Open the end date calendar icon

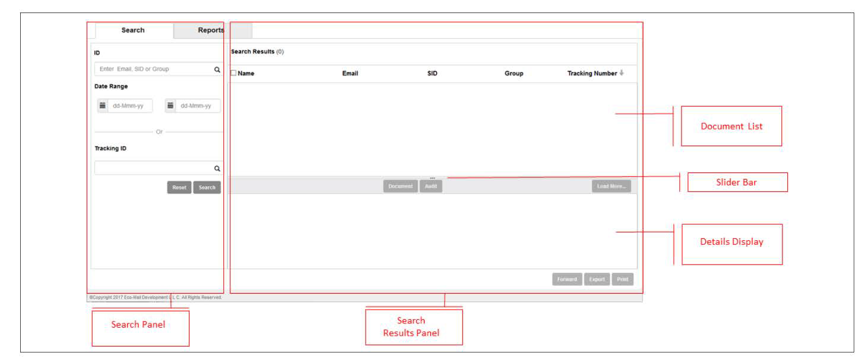pos(170,106)
